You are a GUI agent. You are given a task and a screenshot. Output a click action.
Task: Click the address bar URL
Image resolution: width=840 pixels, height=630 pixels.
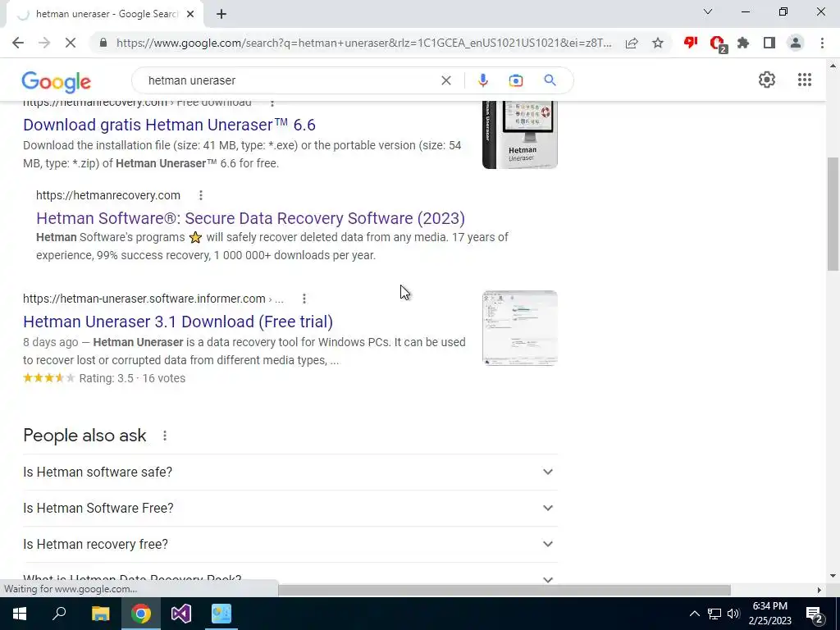363,43
